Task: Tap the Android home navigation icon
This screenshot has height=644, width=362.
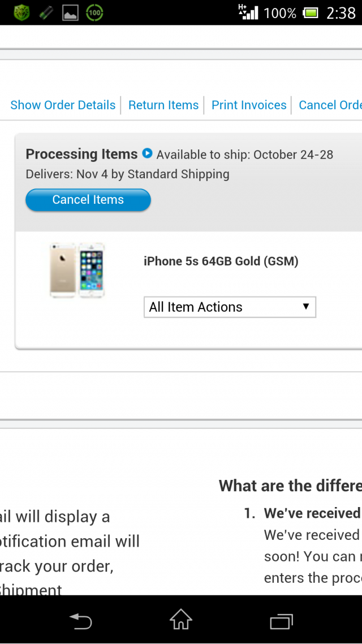Action: point(180,620)
